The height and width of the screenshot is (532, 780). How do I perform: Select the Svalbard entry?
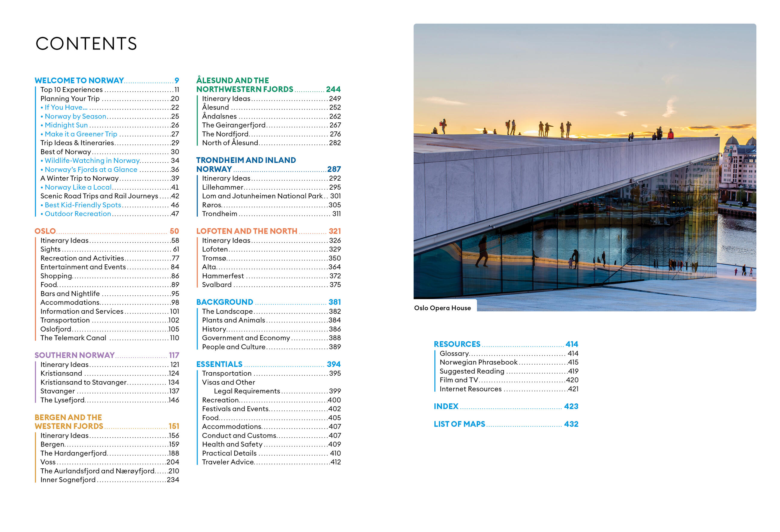point(217,285)
